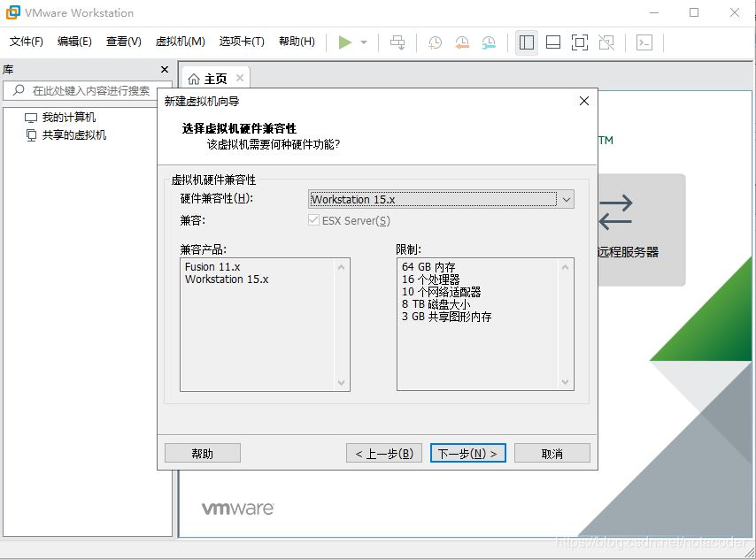Viewport: 756px width, 559px height.
Task: Click the take snapshot clock icon
Action: point(435,42)
